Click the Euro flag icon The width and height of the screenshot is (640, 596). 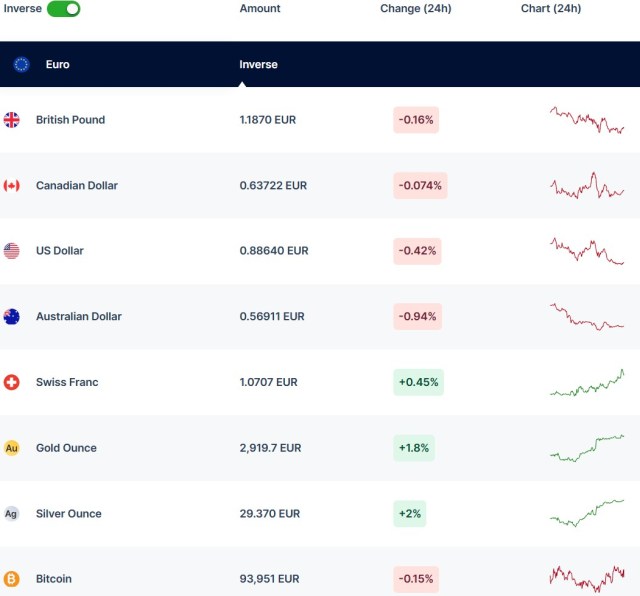click(22, 64)
